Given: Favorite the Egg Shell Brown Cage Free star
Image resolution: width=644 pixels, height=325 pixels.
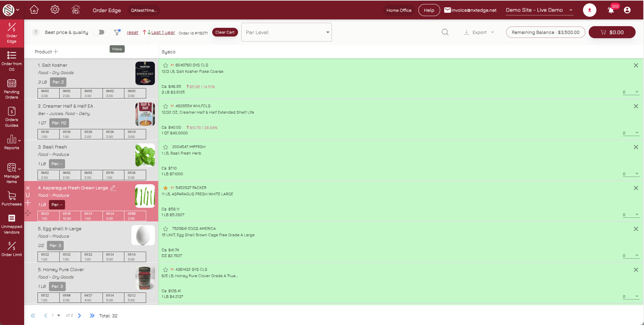Looking at the screenshot, I should (165, 229).
